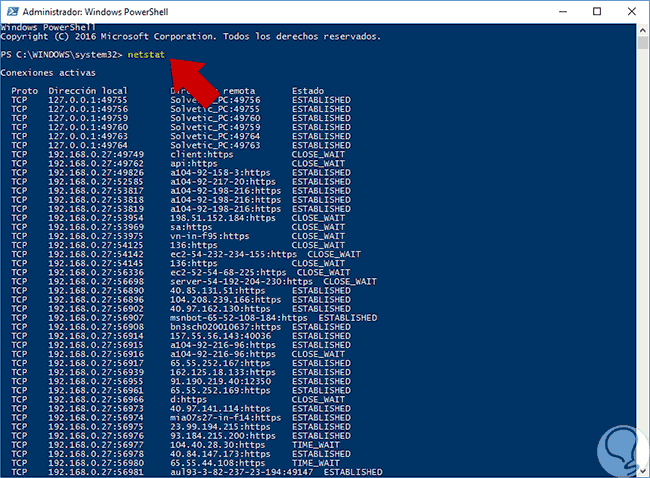Click the 'Administrador: Windows PowerShell' window title
This screenshot has width=650, height=478.
(95, 12)
